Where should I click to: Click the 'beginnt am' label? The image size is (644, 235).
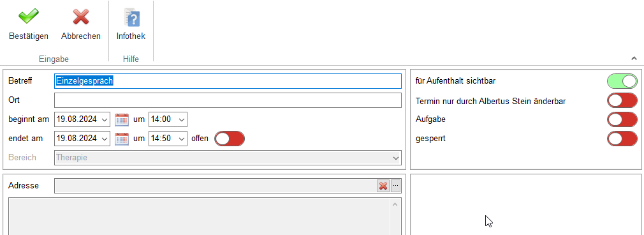coord(29,119)
